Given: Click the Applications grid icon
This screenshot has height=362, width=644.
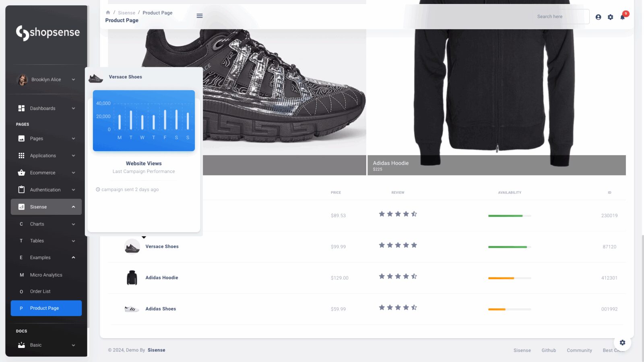Looking at the screenshot, I should click(x=21, y=156).
